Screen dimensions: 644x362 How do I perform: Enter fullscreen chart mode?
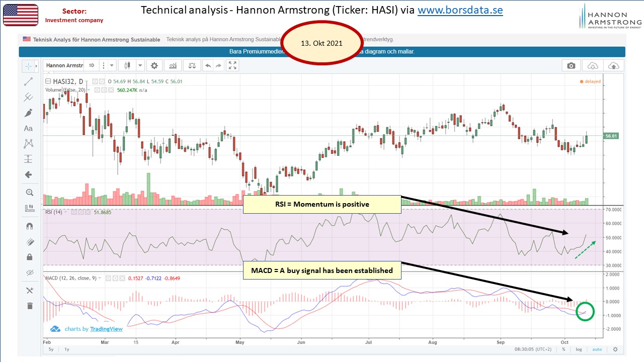[232, 65]
